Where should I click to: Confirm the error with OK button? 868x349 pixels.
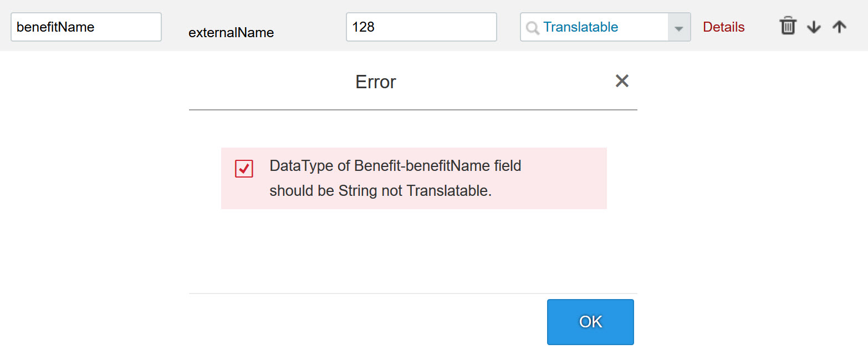(590, 322)
